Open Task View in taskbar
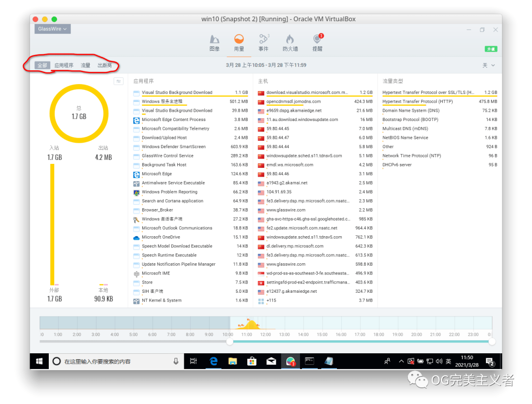This screenshot has height=404, width=532. (x=194, y=361)
